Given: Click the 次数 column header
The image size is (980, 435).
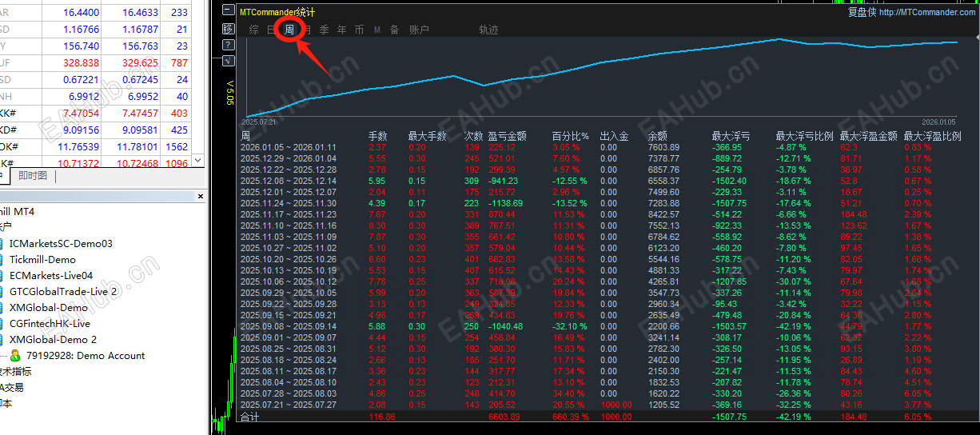Looking at the screenshot, I should [473, 136].
